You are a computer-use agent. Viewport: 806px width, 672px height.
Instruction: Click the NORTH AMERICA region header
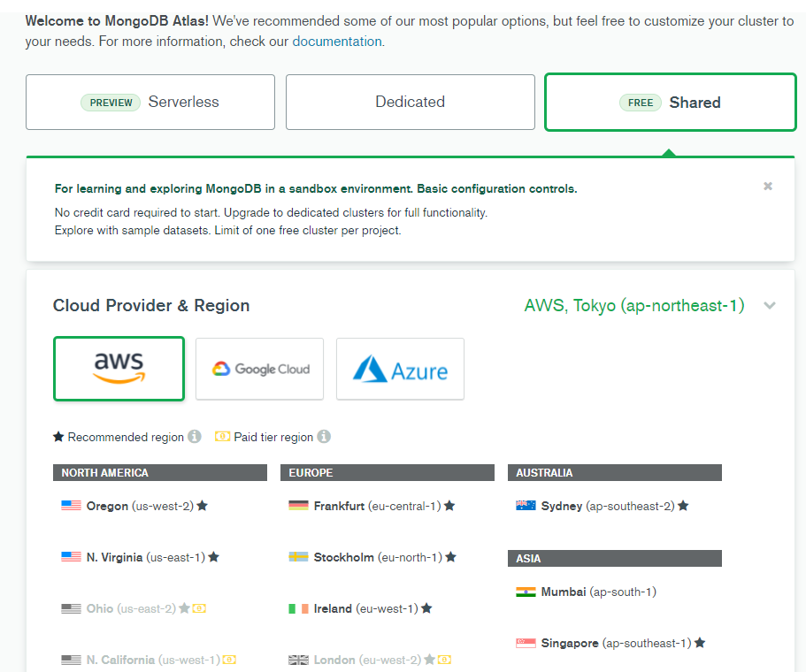160,473
